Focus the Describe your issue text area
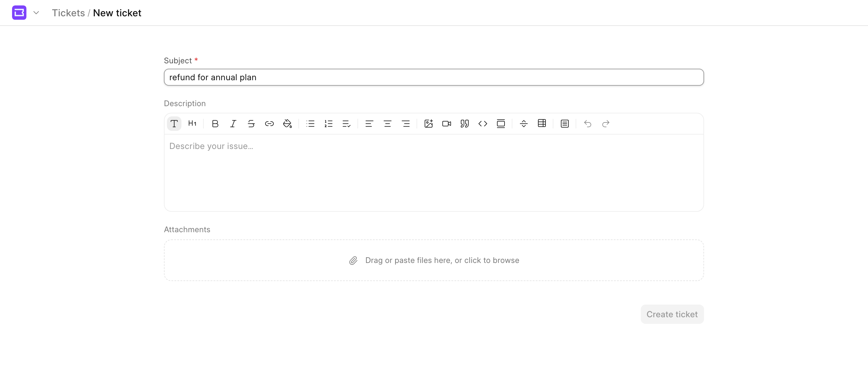Screen dimensions: 868x386 (x=434, y=172)
